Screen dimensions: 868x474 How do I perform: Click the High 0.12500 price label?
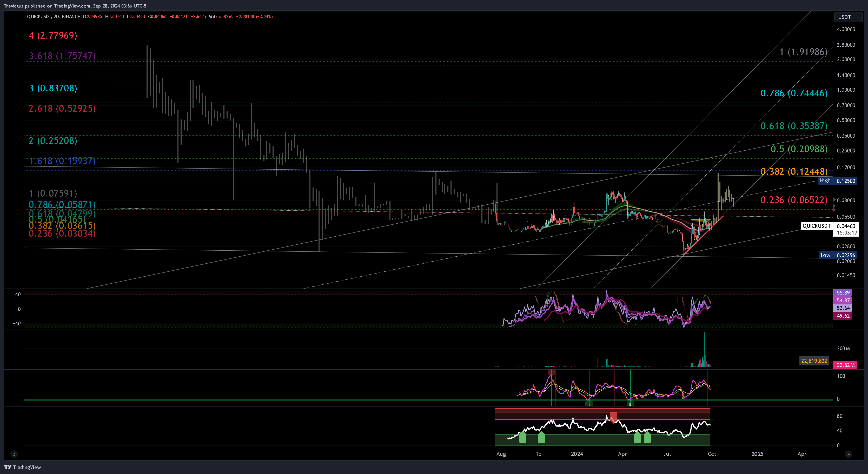tap(838, 181)
